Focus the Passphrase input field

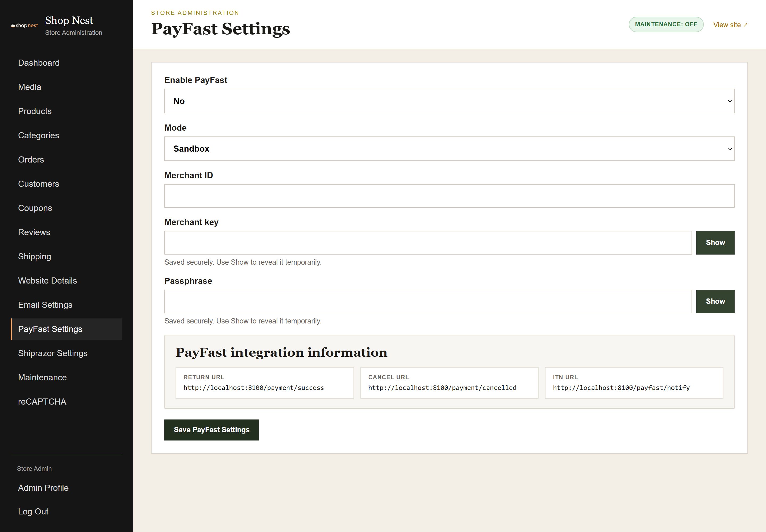pos(428,302)
